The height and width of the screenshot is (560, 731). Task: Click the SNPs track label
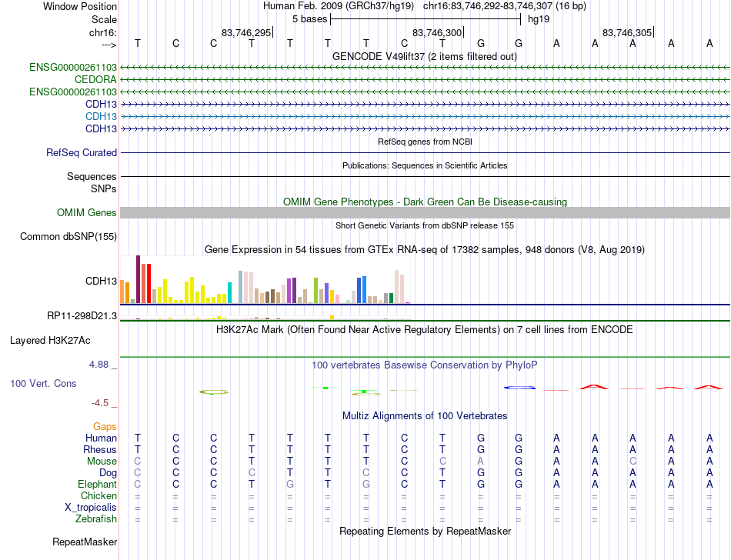pos(104,188)
